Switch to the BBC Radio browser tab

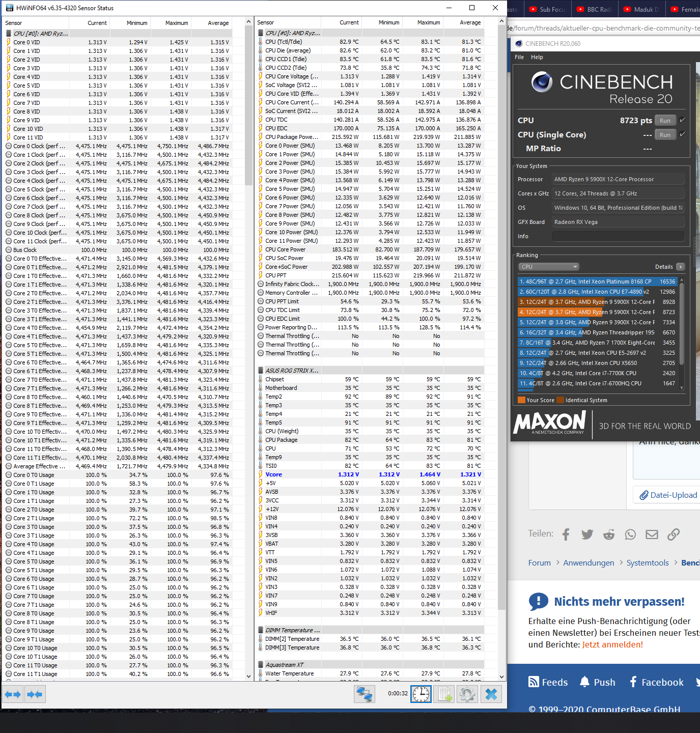[594, 9]
